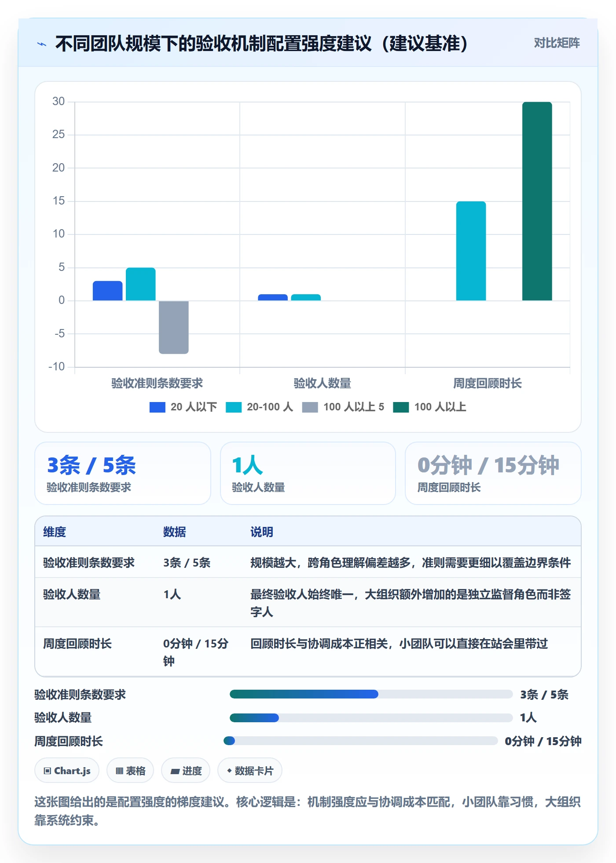Click the teal bar reaching 15
Viewport: 616px width, 863px height.
(x=471, y=251)
